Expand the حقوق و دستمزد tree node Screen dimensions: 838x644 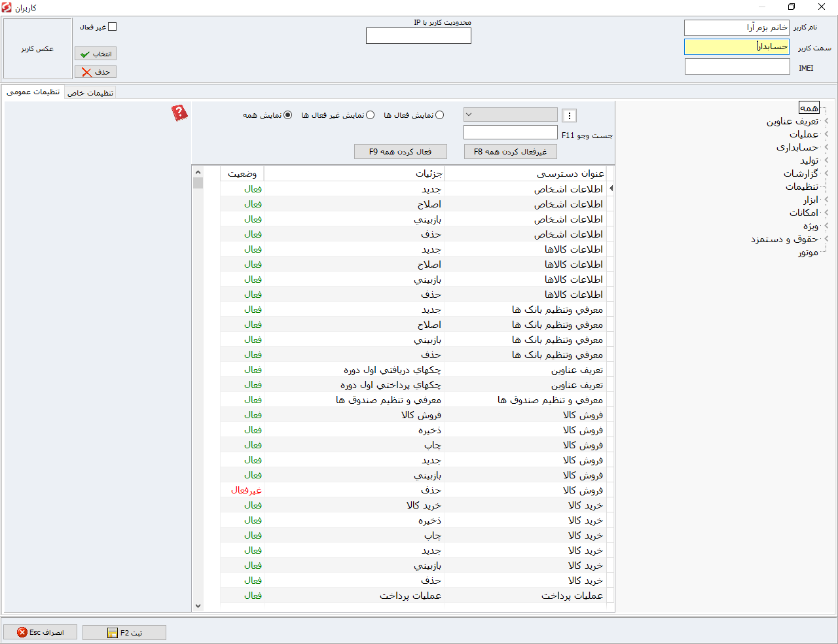pyautogui.click(x=826, y=239)
